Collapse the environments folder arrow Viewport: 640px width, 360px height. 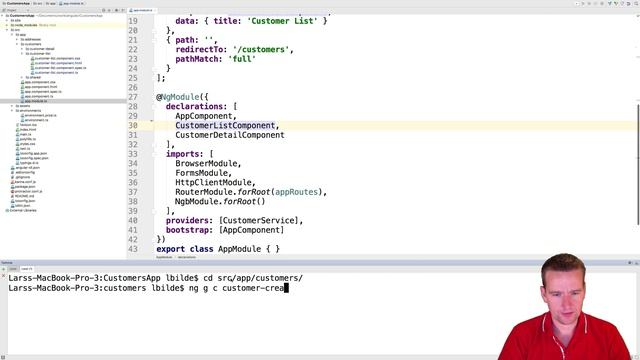[x=12, y=111]
